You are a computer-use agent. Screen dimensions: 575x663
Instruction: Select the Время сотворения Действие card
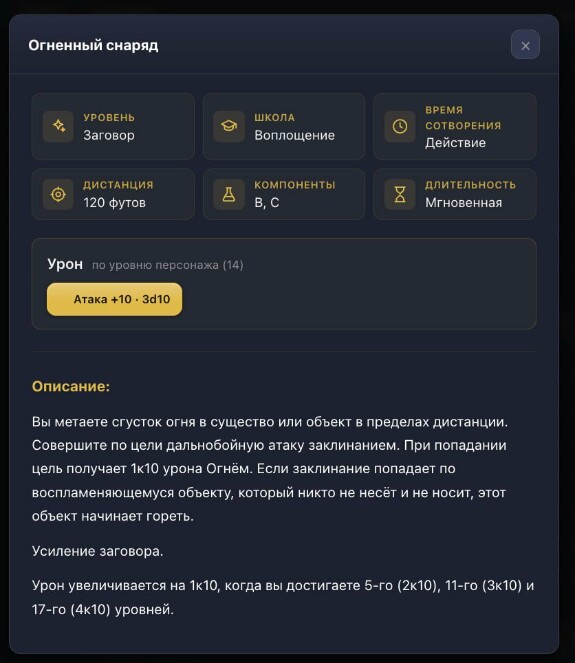[455, 126]
